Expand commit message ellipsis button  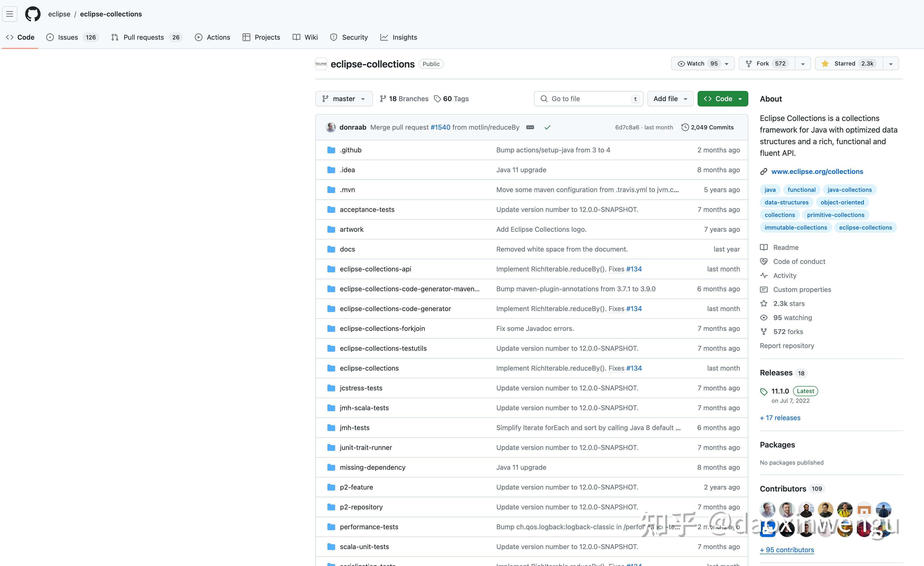530,127
